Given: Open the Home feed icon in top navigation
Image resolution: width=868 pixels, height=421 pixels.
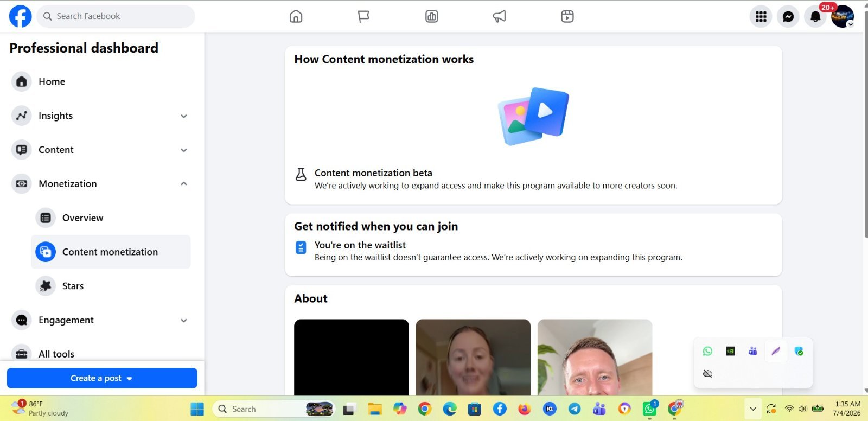Looking at the screenshot, I should tap(296, 16).
